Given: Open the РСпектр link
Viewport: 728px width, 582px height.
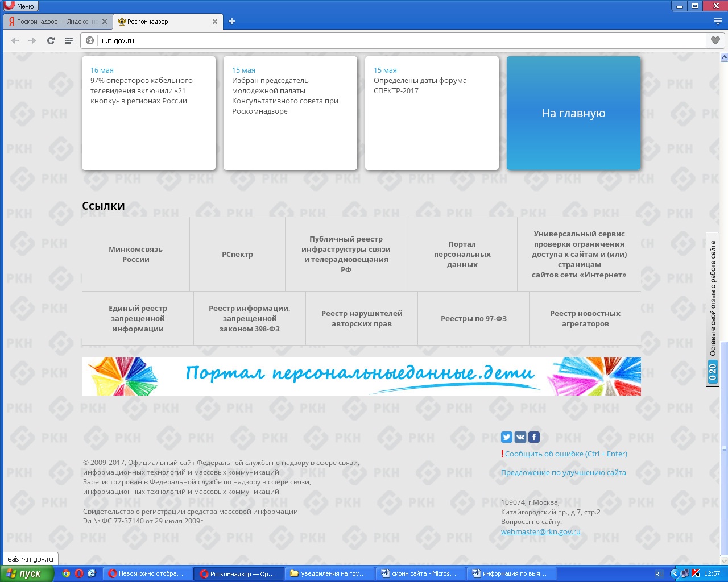Looking at the screenshot, I should 237,254.
